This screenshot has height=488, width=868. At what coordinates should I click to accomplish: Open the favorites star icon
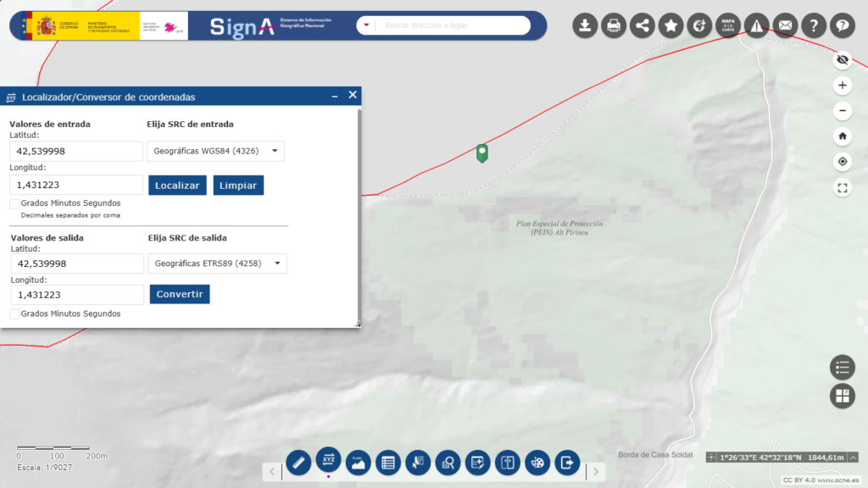pos(671,25)
